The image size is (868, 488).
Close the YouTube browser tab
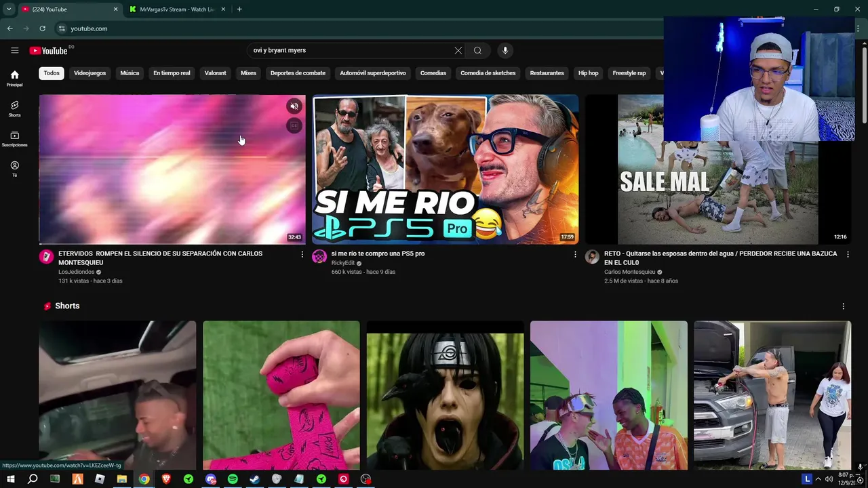tap(115, 9)
